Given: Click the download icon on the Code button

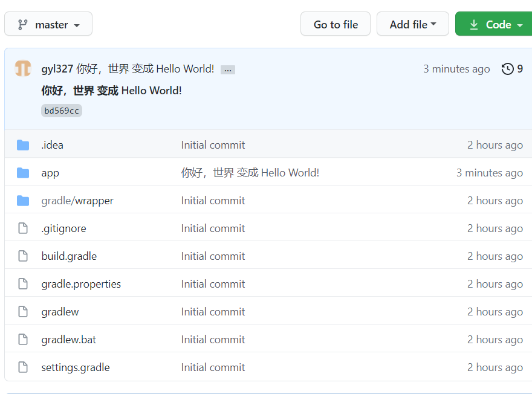Looking at the screenshot, I should (475, 24).
